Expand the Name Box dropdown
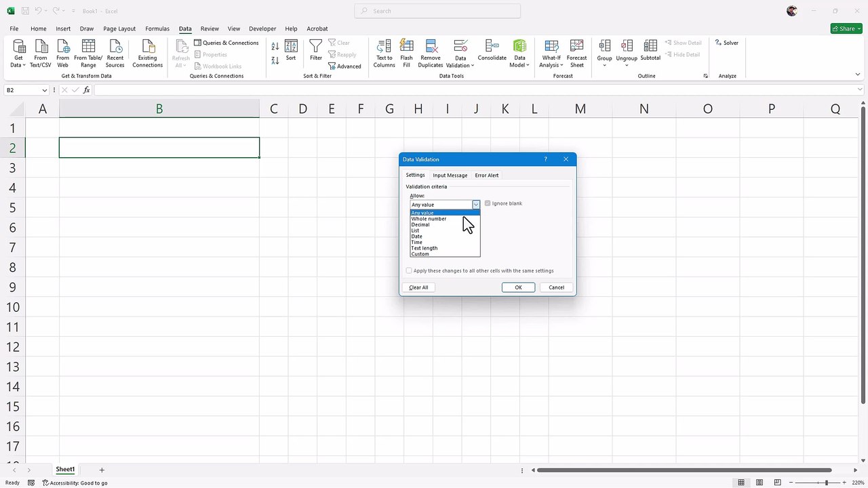The height and width of the screenshot is (488, 868). click(x=45, y=90)
